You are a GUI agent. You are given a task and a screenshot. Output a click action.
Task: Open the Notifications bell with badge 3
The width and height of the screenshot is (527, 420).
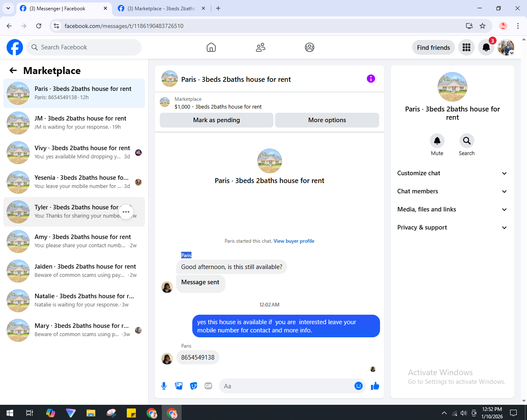[486, 47]
